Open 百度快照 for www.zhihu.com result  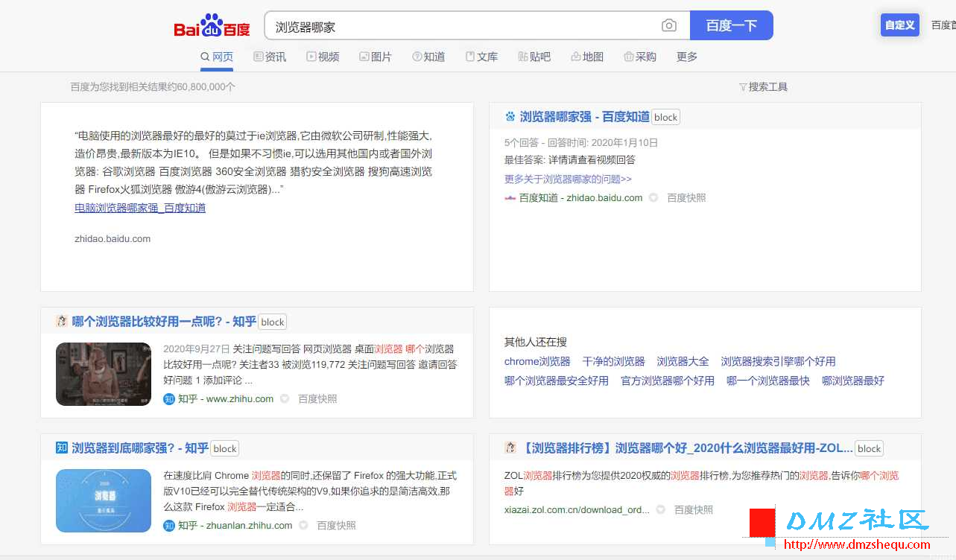coord(317,399)
